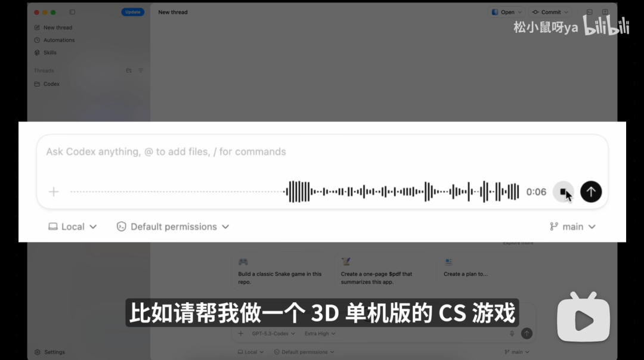Click the 0:06 recording timer
Viewport: 644px width, 360px height.
click(x=537, y=192)
